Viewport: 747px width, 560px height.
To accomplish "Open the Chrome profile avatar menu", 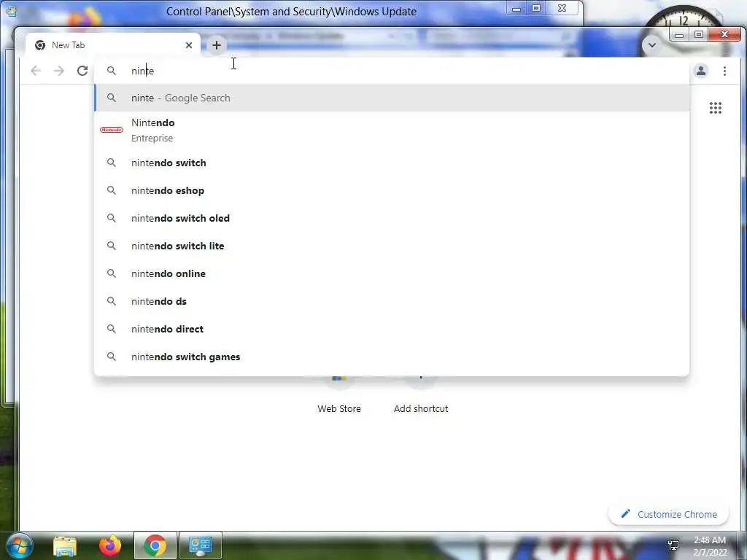I will [x=701, y=71].
